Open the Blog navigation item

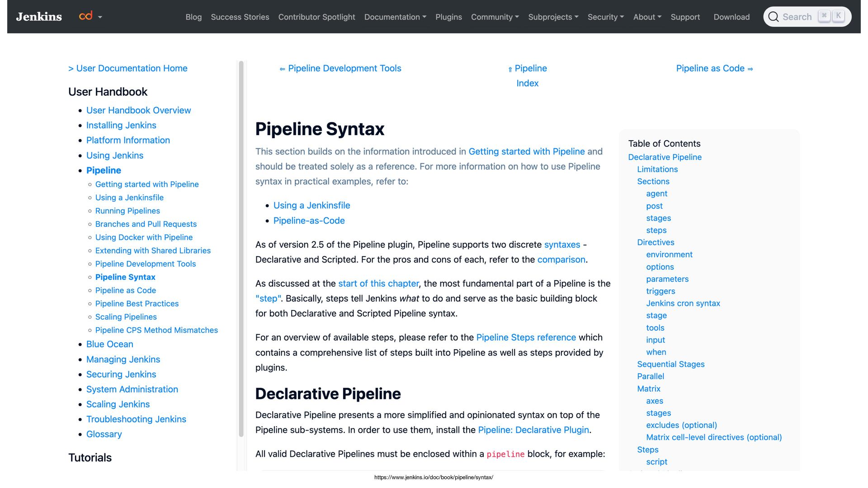point(193,17)
